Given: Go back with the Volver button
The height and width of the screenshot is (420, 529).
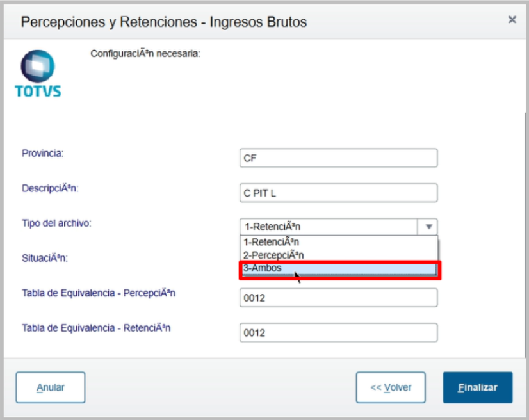Looking at the screenshot, I should click(x=391, y=387).
